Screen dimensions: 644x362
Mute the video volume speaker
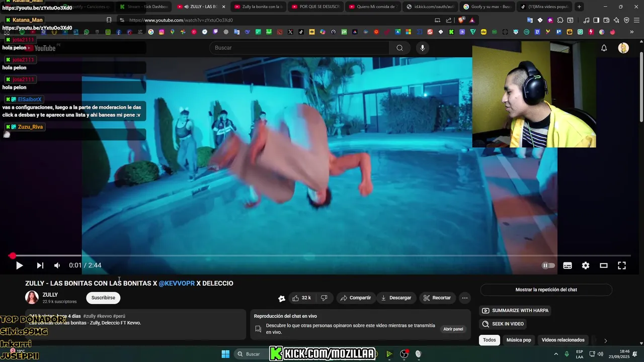(x=57, y=265)
